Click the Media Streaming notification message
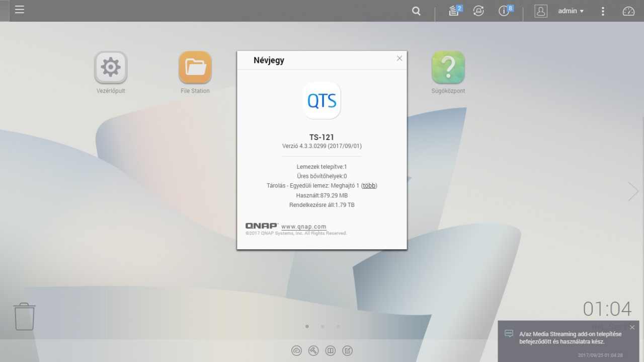 570,338
